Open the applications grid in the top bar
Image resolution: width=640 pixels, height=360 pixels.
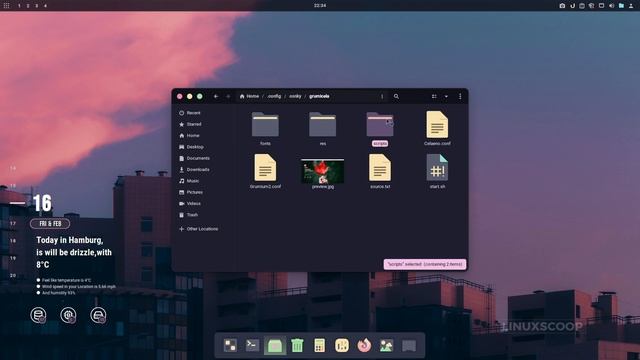coord(7,6)
